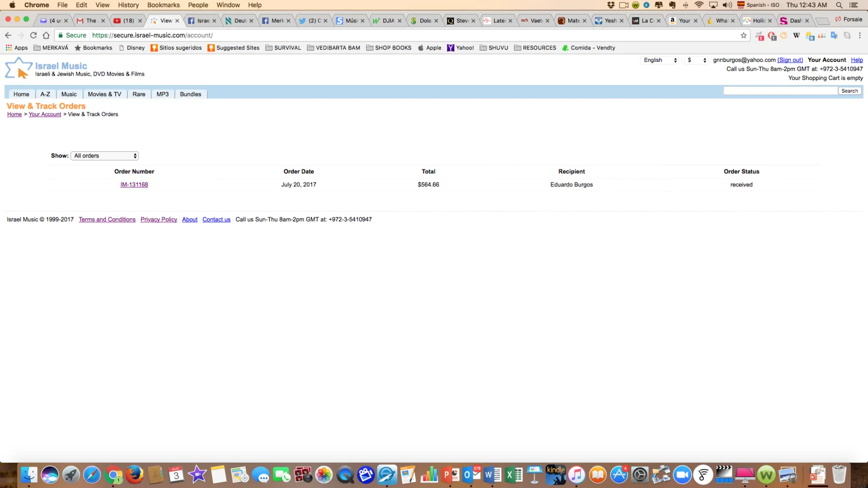Bookmark this page with star icon

pyautogui.click(x=744, y=35)
